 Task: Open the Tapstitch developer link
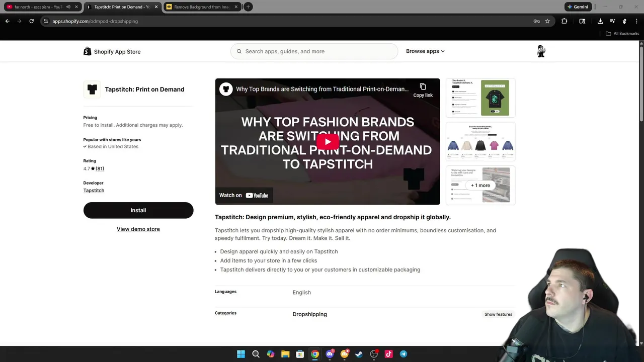[94, 191]
